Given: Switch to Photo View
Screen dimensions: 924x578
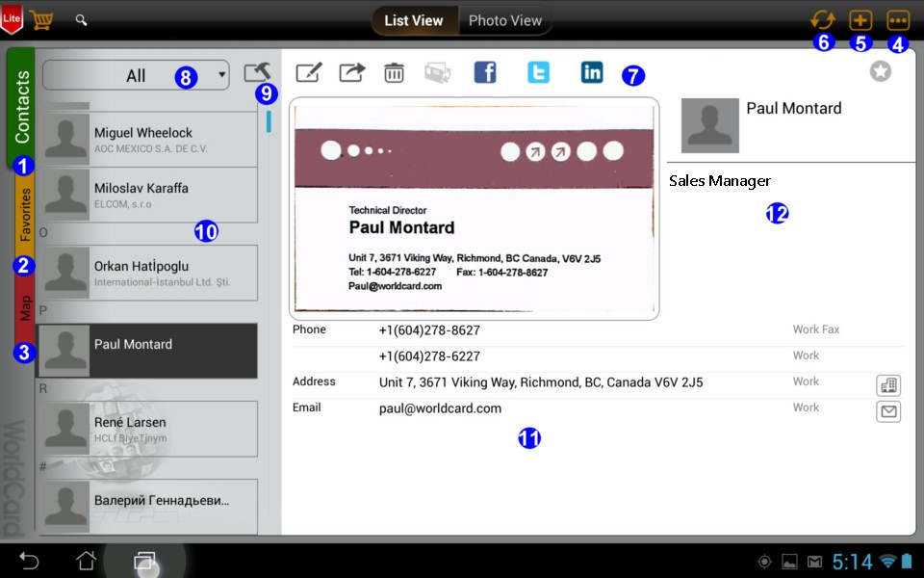Looking at the screenshot, I should pos(504,20).
